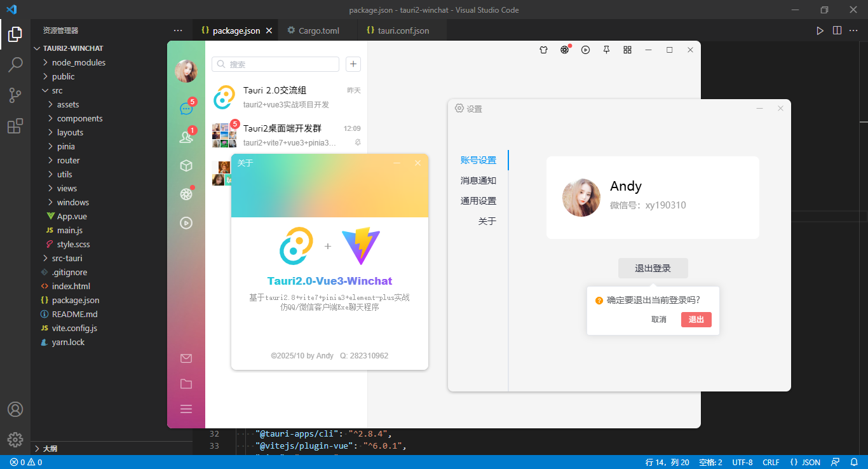Click the 搜索 search input field
Image resolution: width=868 pixels, height=469 pixels.
pos(275,64)
